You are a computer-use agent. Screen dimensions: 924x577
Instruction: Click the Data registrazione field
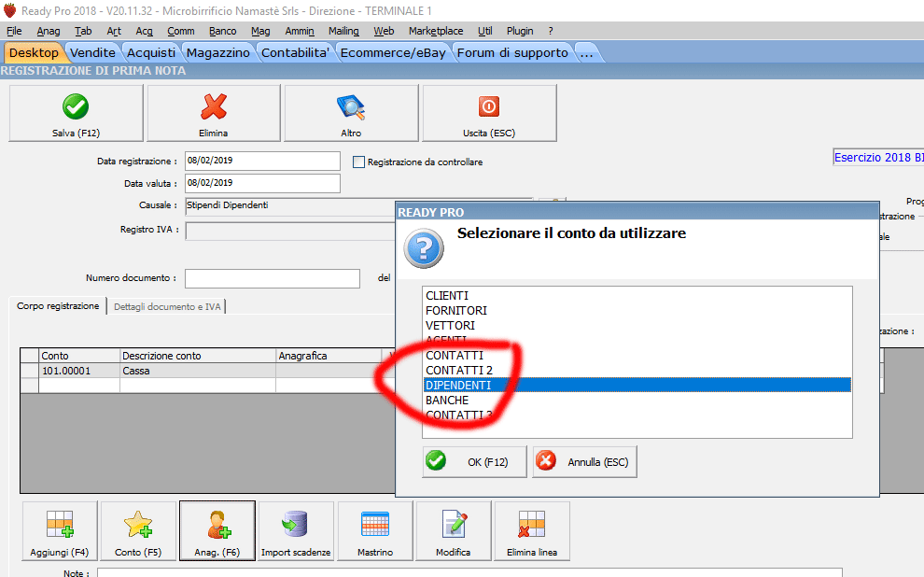[x=262, y=161]
